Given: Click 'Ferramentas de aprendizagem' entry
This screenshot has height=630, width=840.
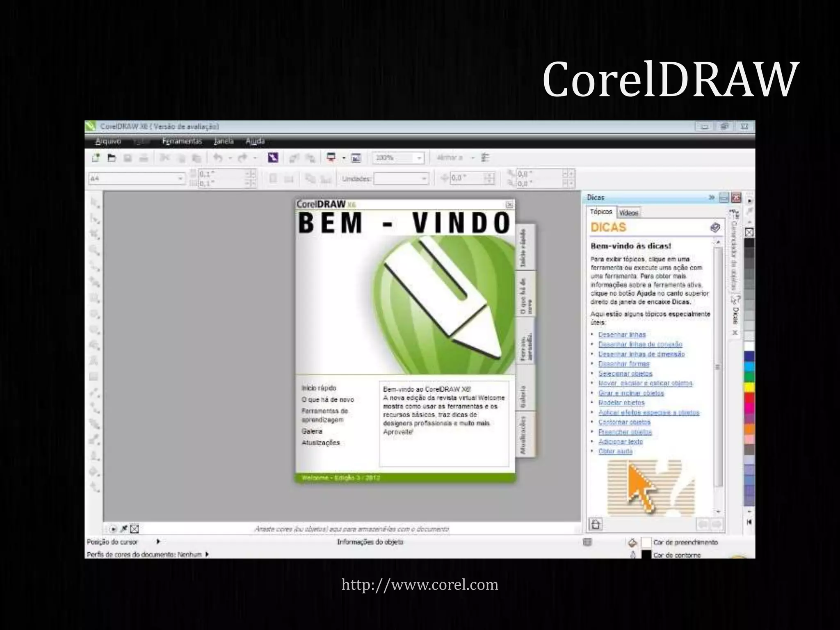Looking at the screenshot, I should (325, 415).
